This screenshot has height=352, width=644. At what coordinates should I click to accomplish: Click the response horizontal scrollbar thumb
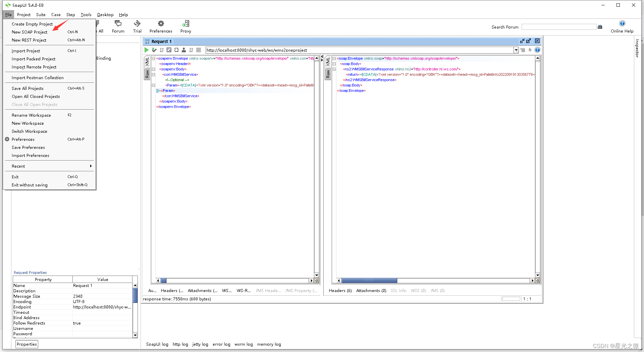(x=369, y=281)
